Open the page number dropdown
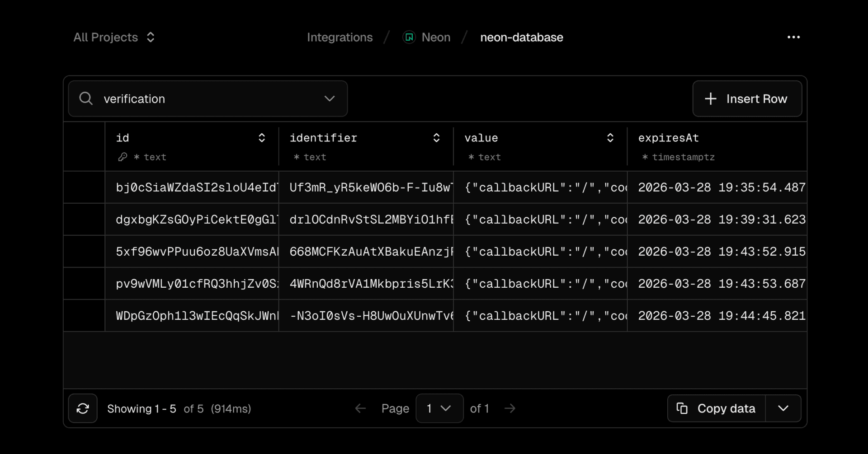The image size is (868, 454). coord(439,408)
